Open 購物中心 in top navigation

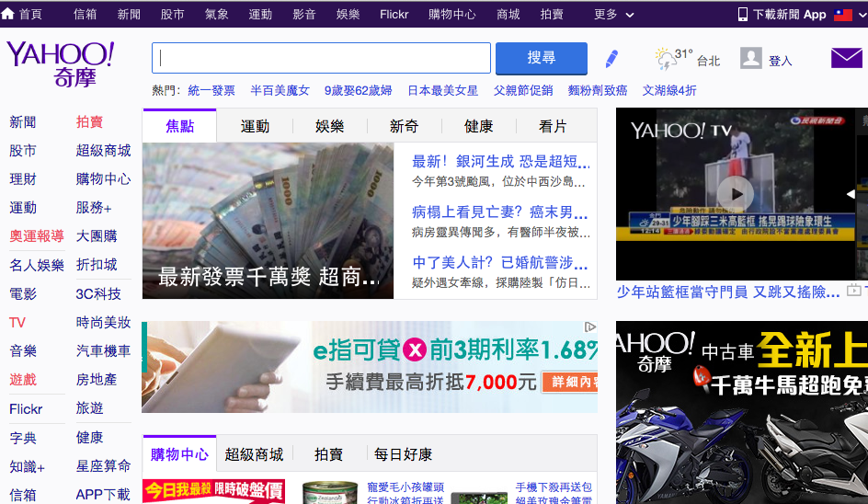(x=452, y=15)
